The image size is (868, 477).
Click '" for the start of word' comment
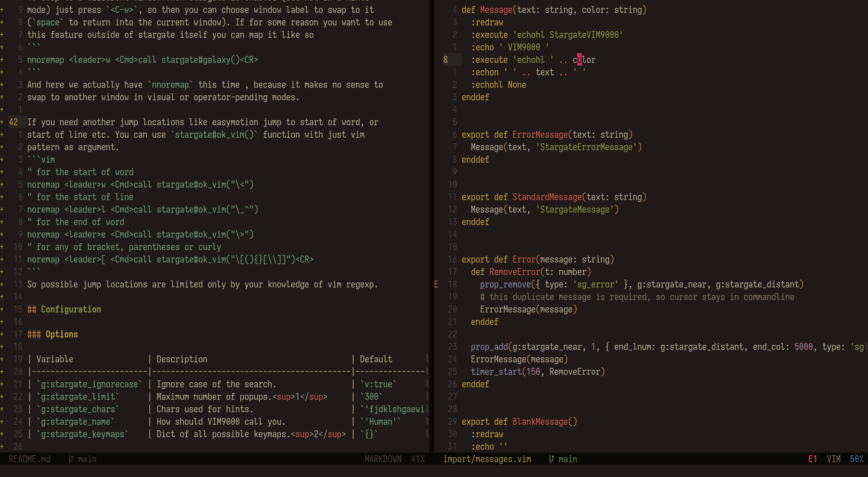(80, 172)
